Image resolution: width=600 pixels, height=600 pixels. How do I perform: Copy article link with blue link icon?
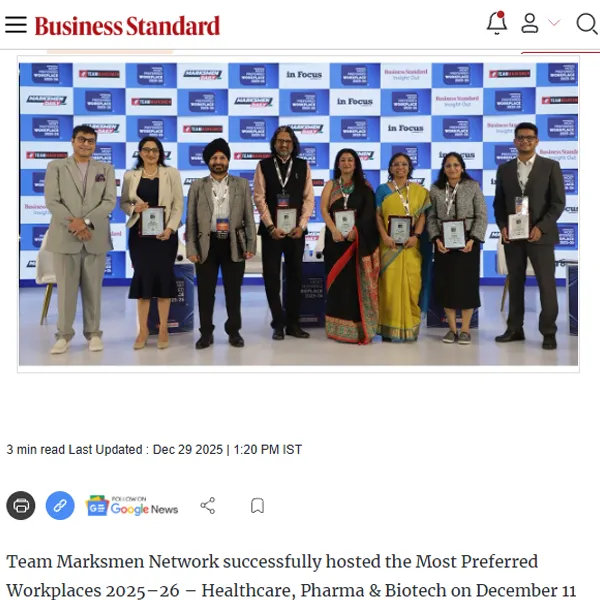[60, 505]
